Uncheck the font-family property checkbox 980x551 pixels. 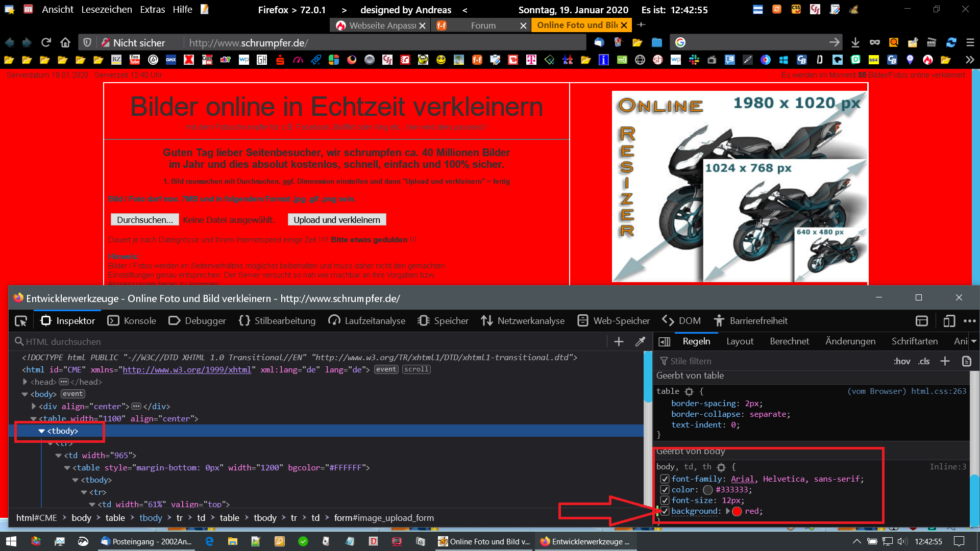click(665, 479)
